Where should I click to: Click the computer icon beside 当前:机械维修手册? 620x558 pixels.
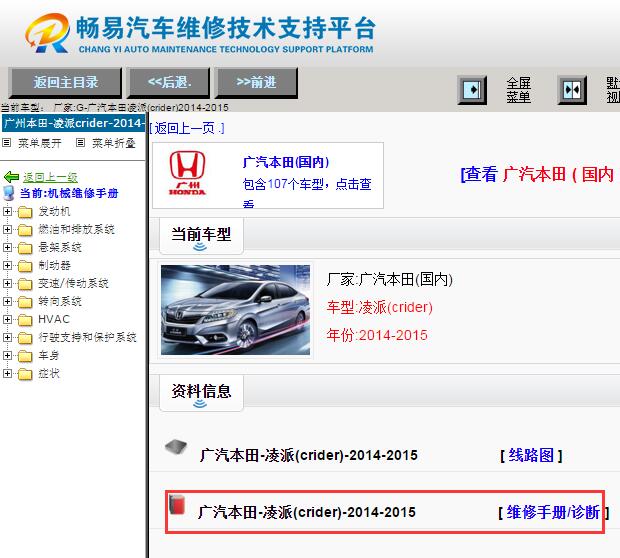click(9, 193)
